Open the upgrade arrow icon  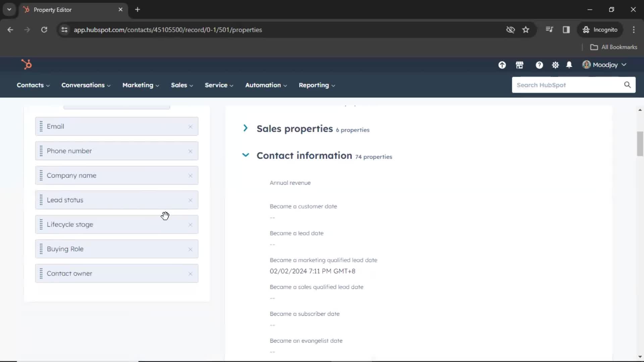[502, 65]
